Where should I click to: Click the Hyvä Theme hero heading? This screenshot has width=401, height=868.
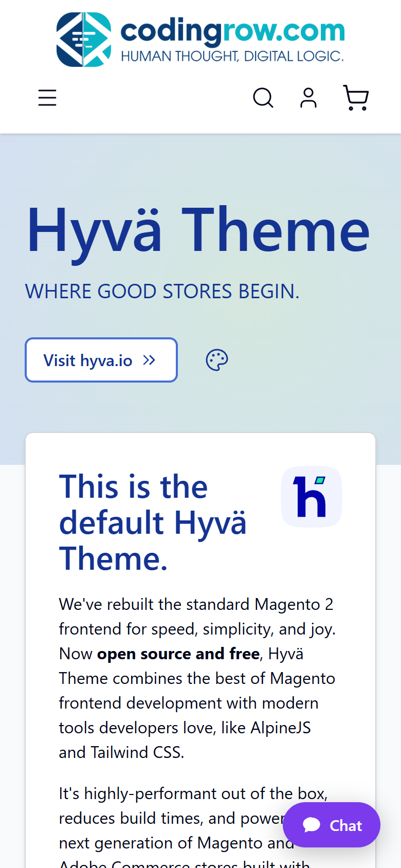(198, 230)
